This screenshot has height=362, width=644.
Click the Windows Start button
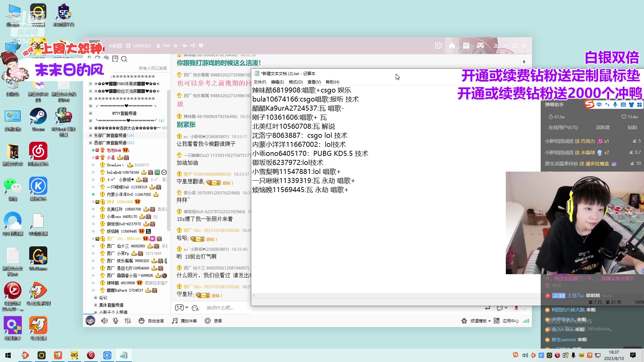click(8, 355)
